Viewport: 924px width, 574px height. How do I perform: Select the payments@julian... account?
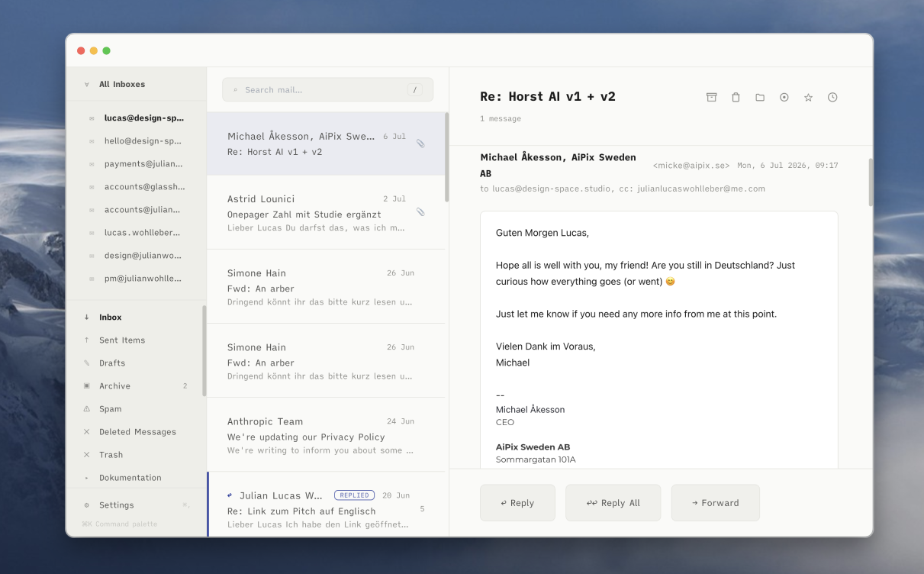tap(136, 164)
